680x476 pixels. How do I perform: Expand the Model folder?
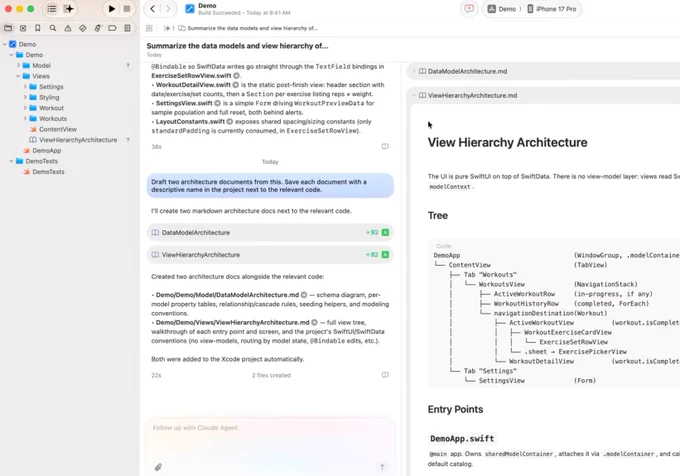18,65
